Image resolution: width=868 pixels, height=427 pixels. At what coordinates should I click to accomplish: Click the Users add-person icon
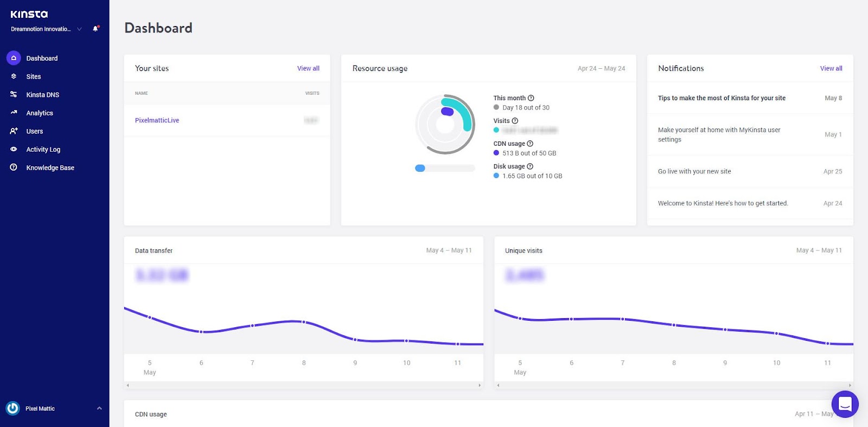pyautogui.click(x=14, y=131)
